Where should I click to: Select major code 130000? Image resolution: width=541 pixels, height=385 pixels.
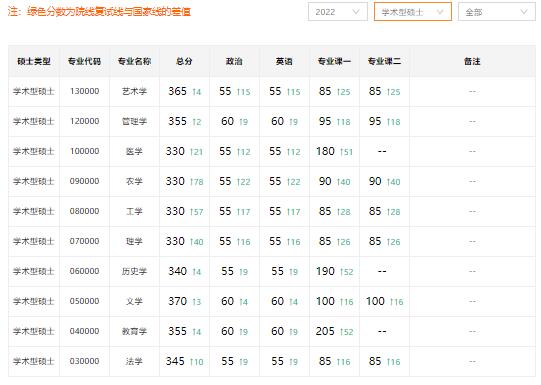[84, 91]
